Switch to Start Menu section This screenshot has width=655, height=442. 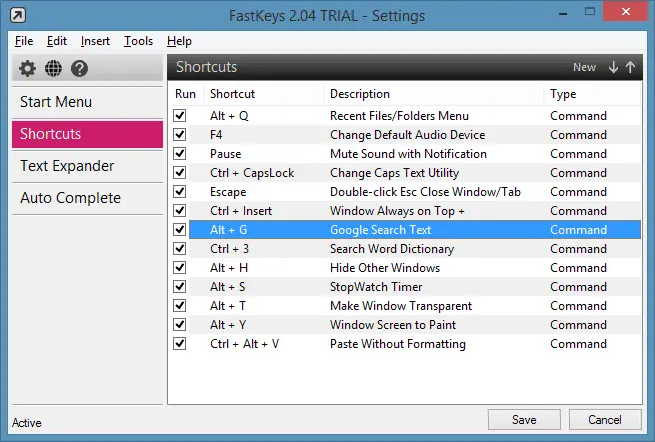[x=87, y=102]
